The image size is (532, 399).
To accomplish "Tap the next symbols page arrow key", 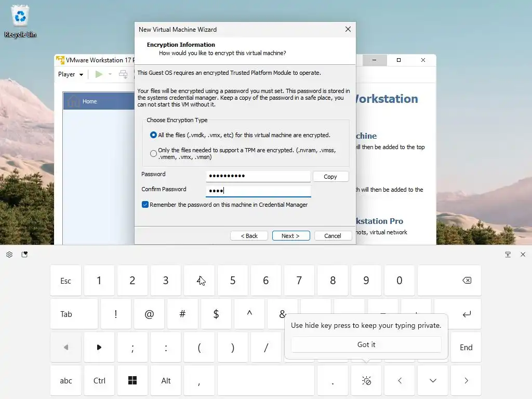I will tap(99, 347).
